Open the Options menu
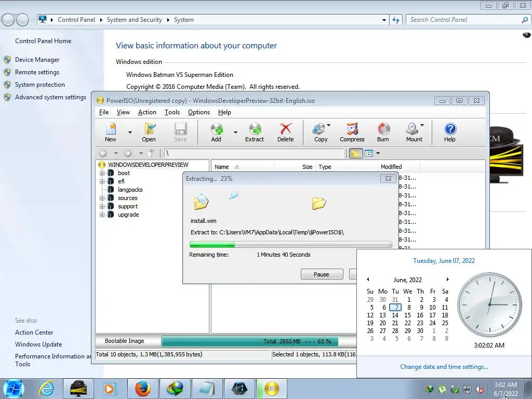The height and width of the screenshot is (399, 532). click(199, 112)
